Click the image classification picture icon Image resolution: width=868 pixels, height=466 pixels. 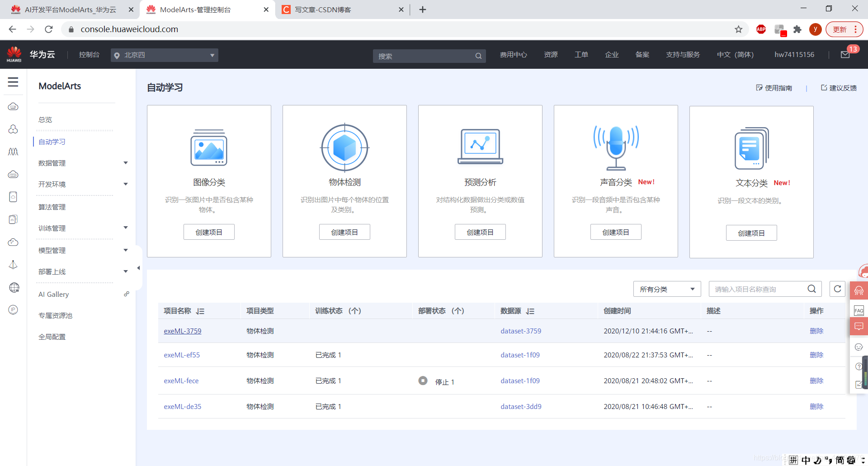pyautogui.click(x=209, y=147)
